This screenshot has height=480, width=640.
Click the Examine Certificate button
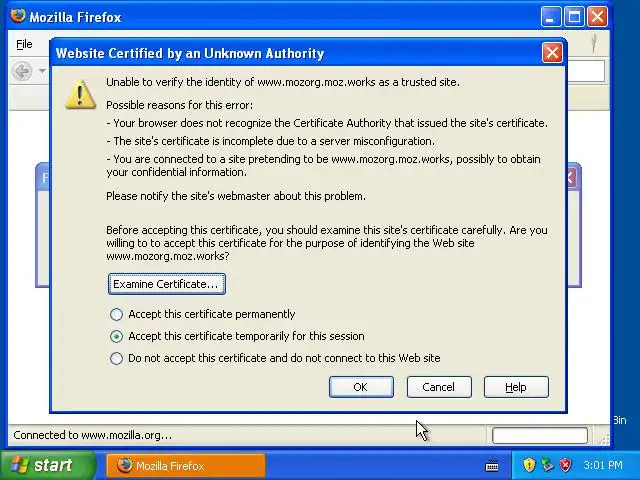tap(167, 284)
